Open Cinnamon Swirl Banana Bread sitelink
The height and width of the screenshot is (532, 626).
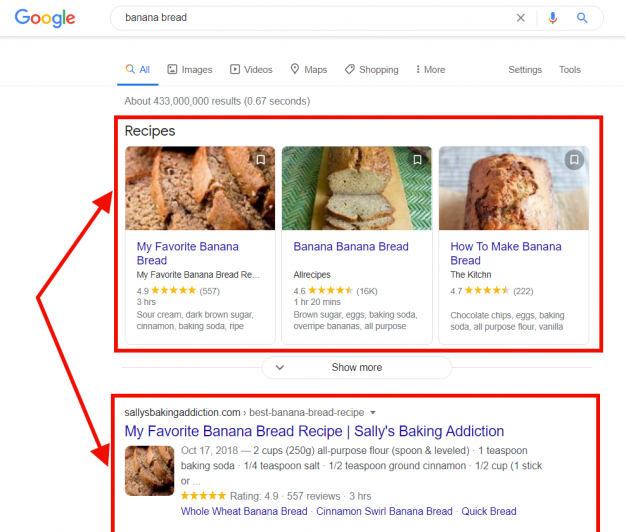click(384, 511)
